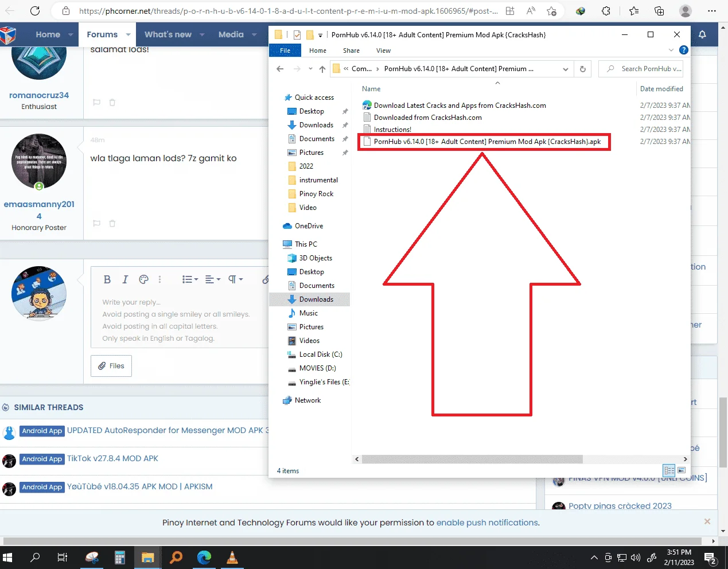The width and height of the screenshot is (728, 569).
Task: Select OneDrive in navigation pane
Action: point(309,226)
